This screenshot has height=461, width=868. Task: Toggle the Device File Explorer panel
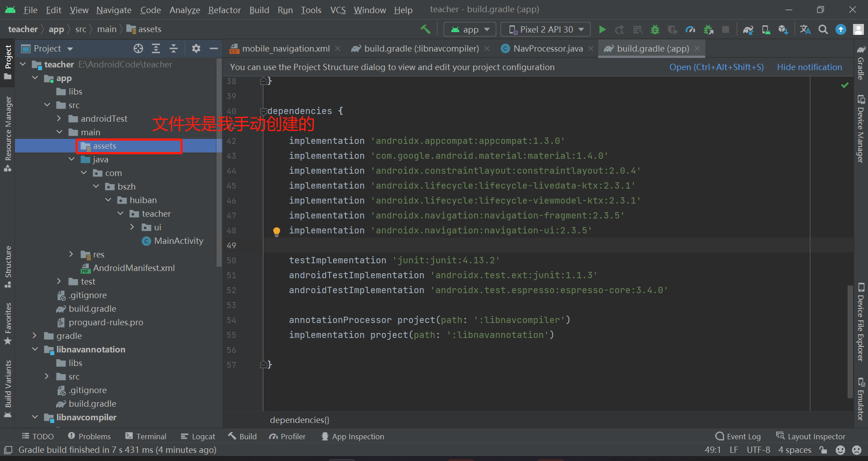click(861, 322)
